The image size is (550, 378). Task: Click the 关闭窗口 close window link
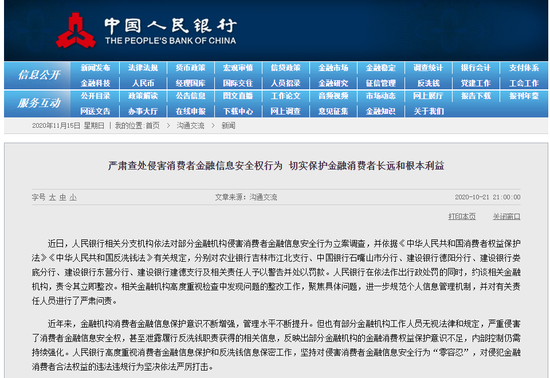507,216
